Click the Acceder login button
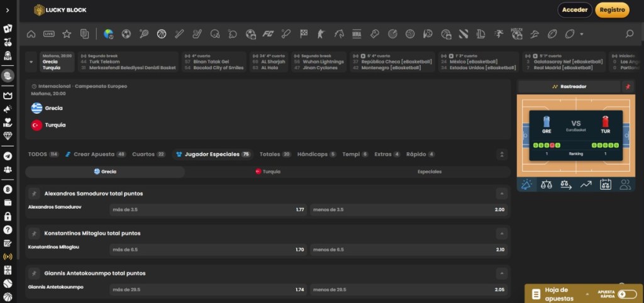 (x=575, y=10)
